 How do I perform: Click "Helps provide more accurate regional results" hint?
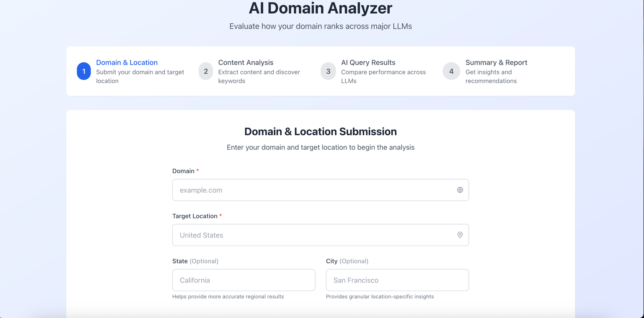coord(228,297)
